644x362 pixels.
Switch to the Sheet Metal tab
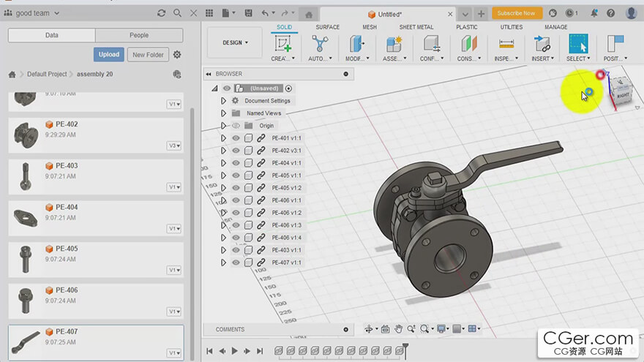tap(416, 27)
